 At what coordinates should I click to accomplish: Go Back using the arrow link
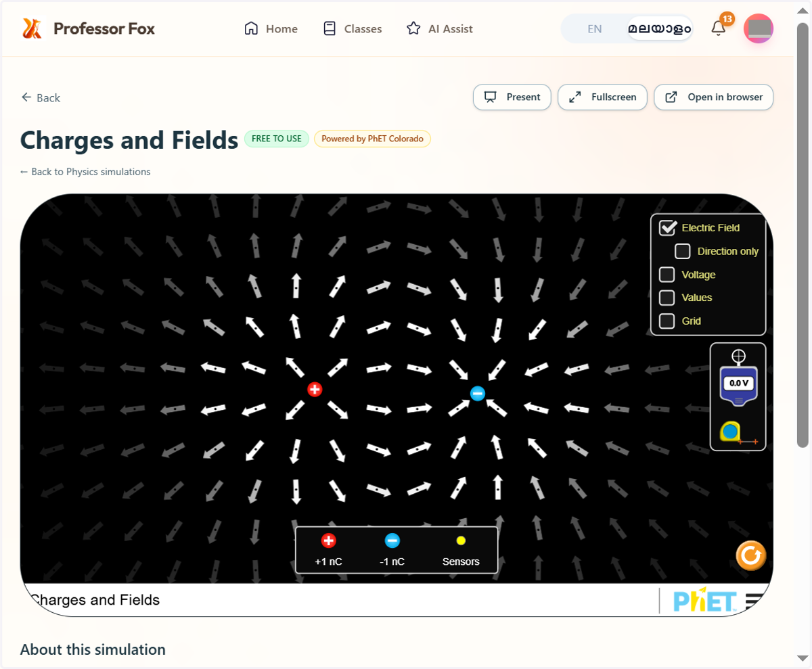pyautogui.click(x=41, y=97)
